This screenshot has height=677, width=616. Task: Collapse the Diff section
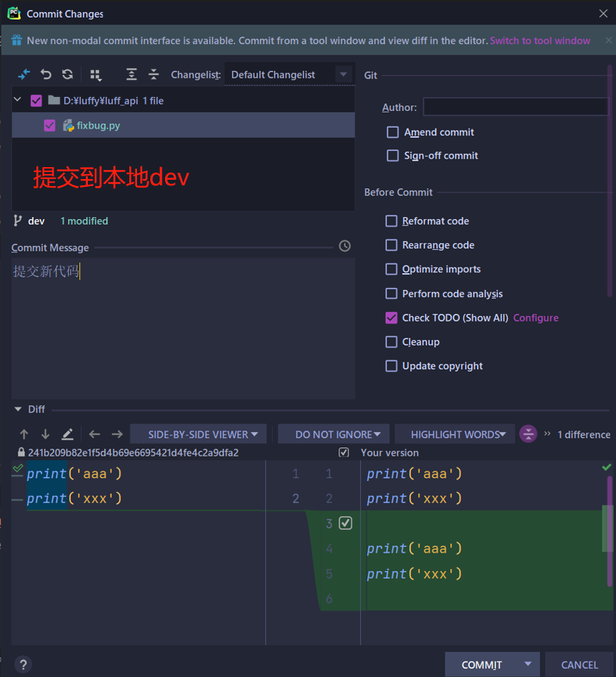pos(18,409)
